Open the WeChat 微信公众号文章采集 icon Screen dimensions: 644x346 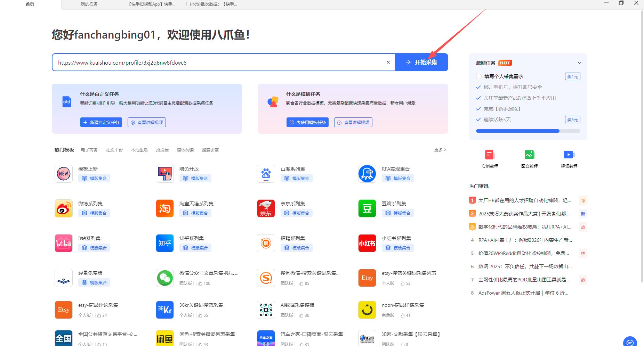pyautogui.click(x=165, y=278)
